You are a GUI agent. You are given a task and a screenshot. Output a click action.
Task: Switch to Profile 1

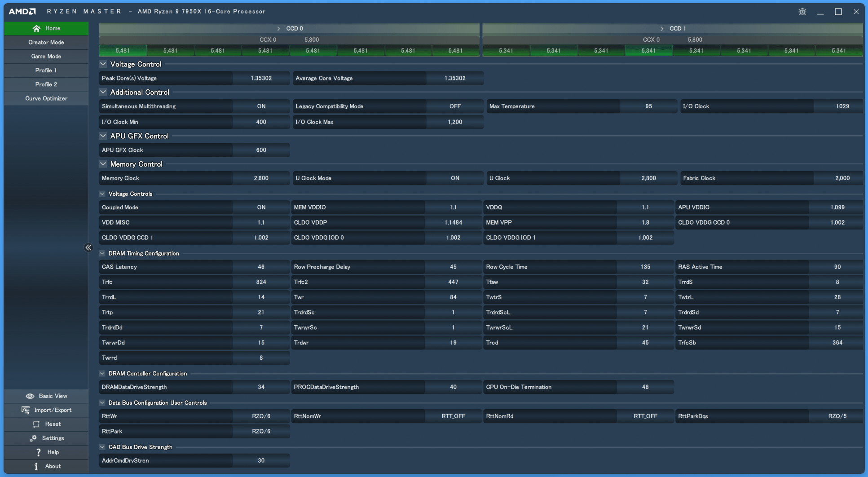(46, 70)
